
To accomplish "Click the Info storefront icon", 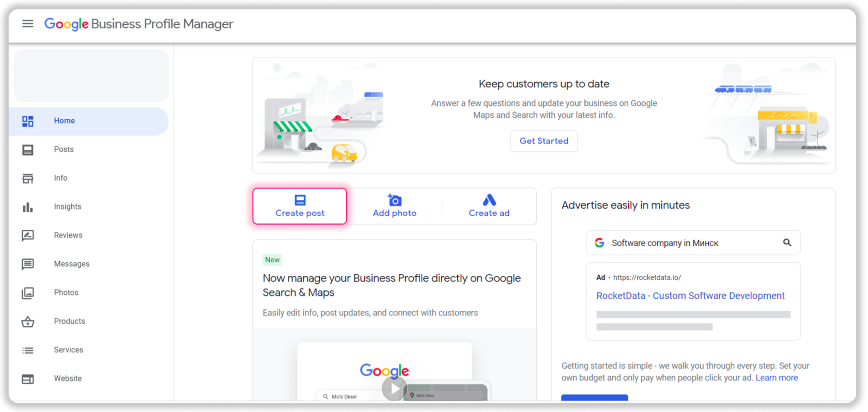I will point(28,179).
